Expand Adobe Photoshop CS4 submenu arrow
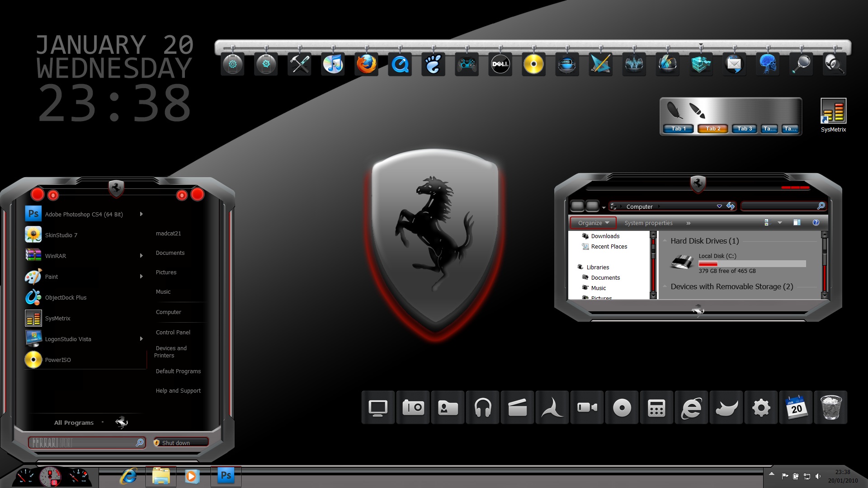The width and height of the screenshot is (868, 488). [x=142, y=214]
